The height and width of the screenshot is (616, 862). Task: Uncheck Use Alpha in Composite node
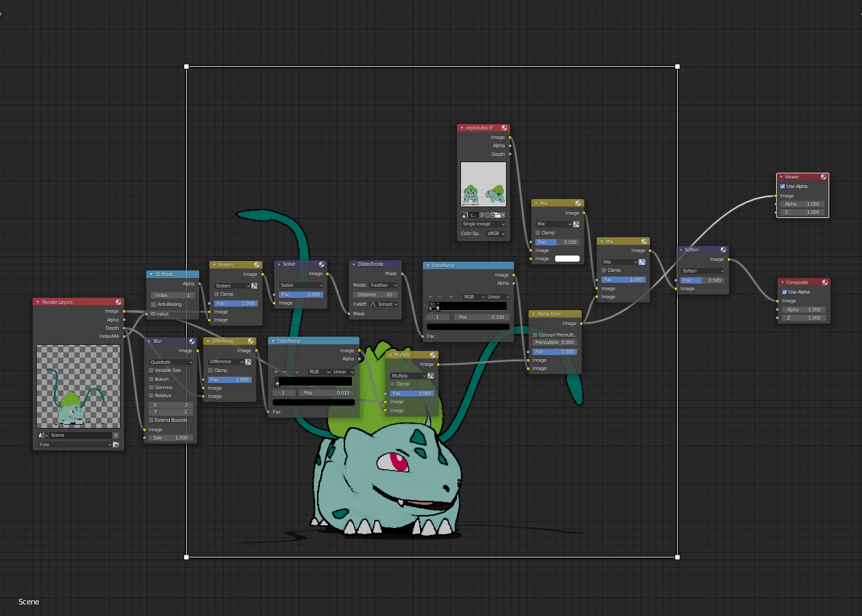[x=784, y=292]
